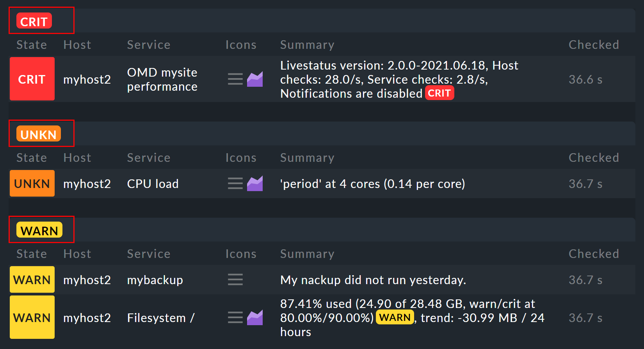Image resolution: width=644 pixels, height=349 pixels.
Task: Open action menu for Filesystem / service
Action: pos(235,318)
